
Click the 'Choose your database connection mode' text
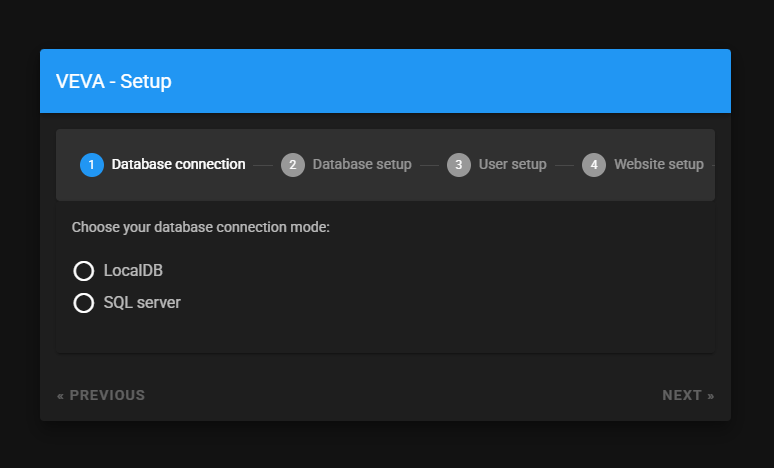200,227
